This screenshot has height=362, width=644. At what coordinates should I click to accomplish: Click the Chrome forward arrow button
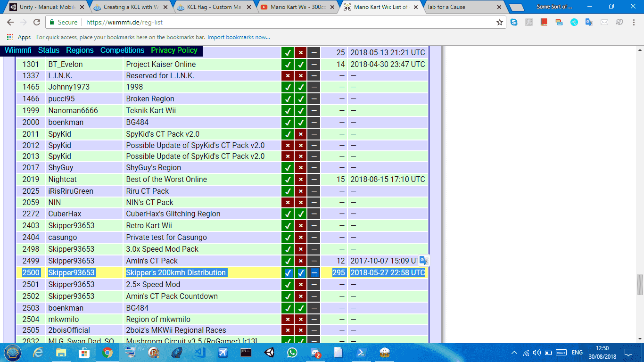point(23,22)
